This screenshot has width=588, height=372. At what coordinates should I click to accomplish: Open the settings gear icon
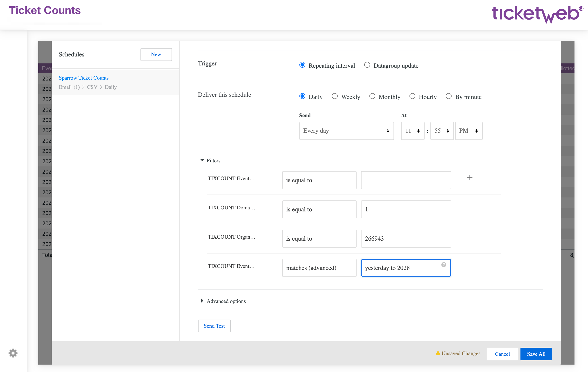pyautogui.click(x=13, y=353)
